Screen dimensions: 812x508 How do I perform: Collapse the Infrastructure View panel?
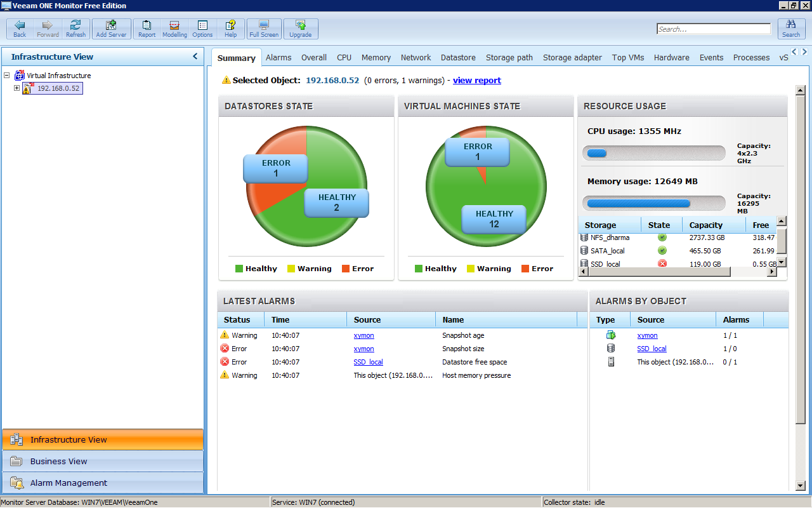coord(195,57)
